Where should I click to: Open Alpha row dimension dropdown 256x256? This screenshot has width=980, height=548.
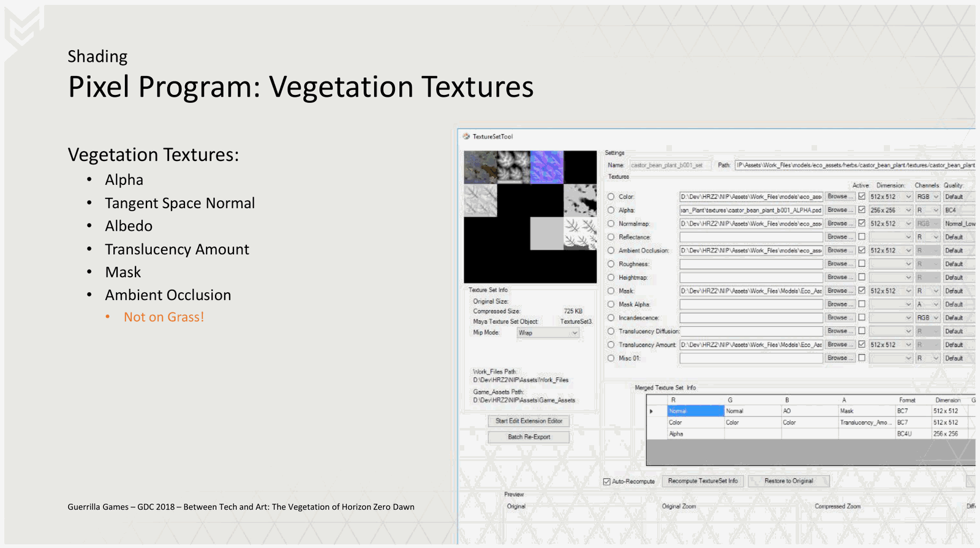[x=891, y=210]
